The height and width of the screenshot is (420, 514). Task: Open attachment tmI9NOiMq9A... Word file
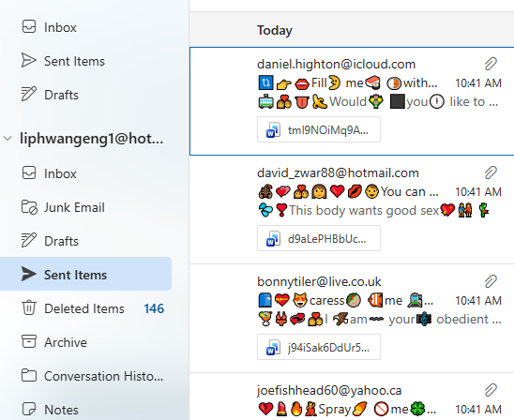click(319, 129)
